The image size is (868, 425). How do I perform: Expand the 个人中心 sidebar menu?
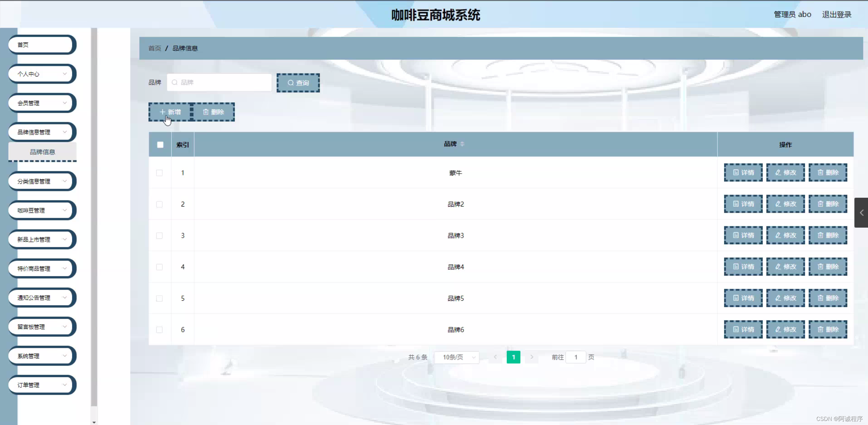click(41, 74)
